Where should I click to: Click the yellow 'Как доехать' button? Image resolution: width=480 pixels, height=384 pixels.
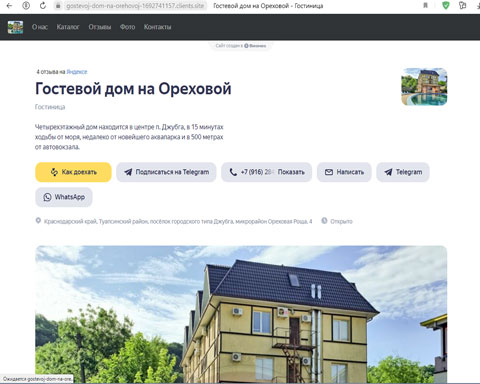point(73,172)
